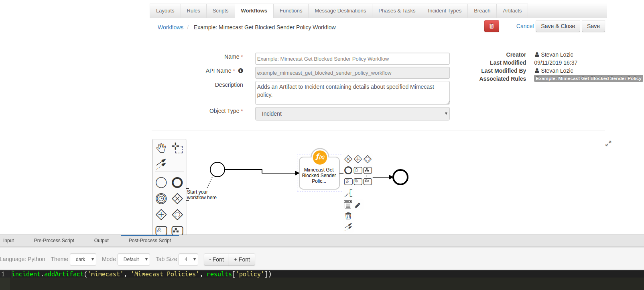Open the Mode dropdown set to Default
The width and height of the screenshot is (644, 290).
134,259
